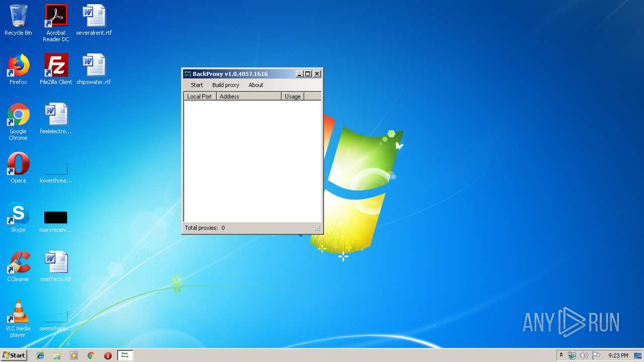The image size is (644, 362).
Task: Open the About menu in BackProxy
Action: pyautogui.click(x=256, y=85)
